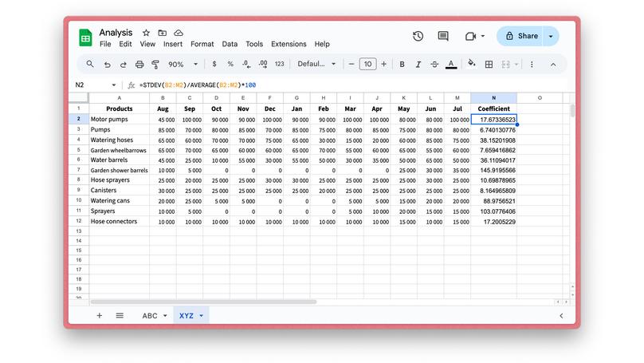The width and height of the screenshot is (644, 363).
Task: Print the spreadsheet
Action: 139,65
